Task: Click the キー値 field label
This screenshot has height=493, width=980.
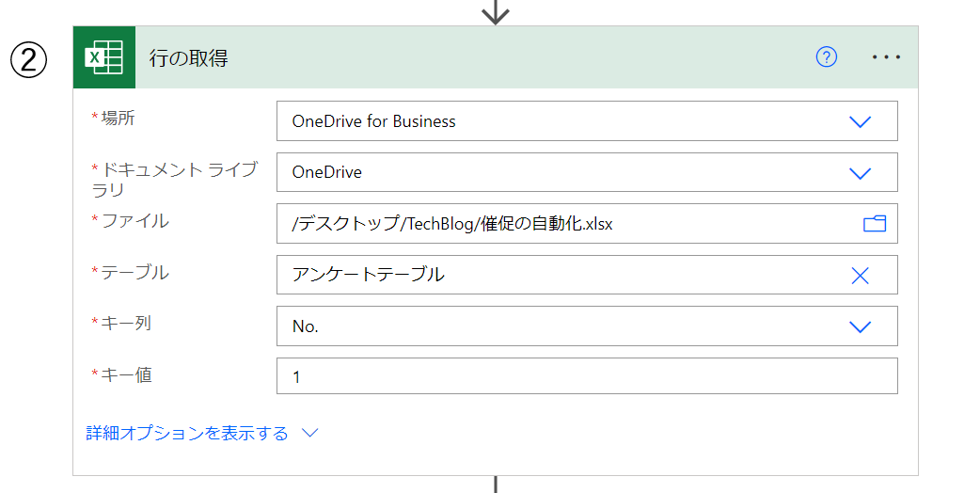Action: pyautogui.click(x=126, y=374)
